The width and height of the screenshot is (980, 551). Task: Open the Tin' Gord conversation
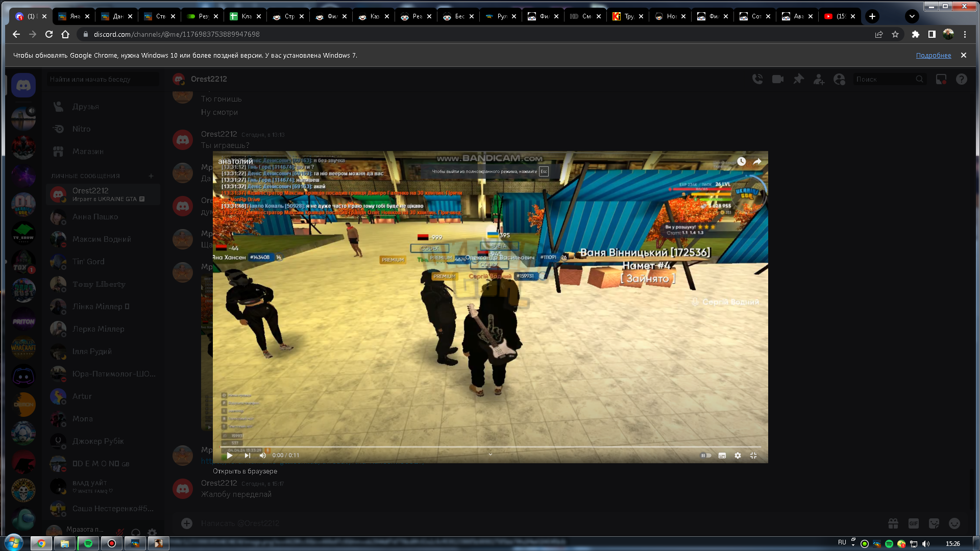click(x=102, y=262)
